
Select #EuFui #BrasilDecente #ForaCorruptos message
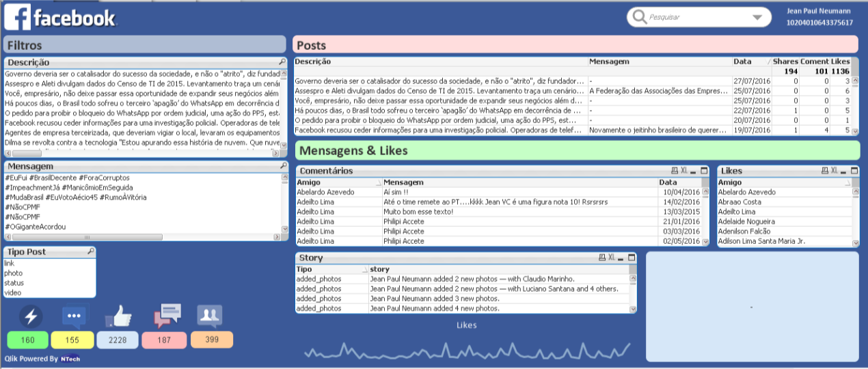(142, 178)
